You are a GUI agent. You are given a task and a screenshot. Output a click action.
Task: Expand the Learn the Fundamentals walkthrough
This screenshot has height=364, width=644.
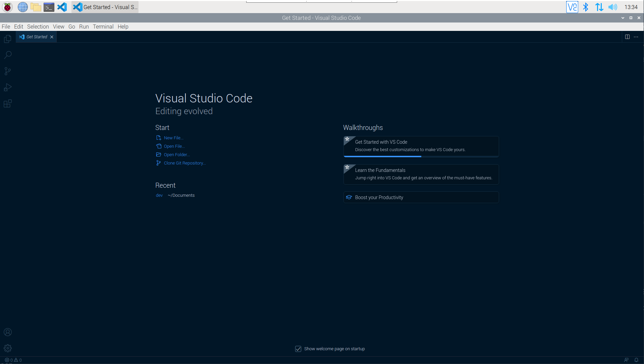pos(421,174)
